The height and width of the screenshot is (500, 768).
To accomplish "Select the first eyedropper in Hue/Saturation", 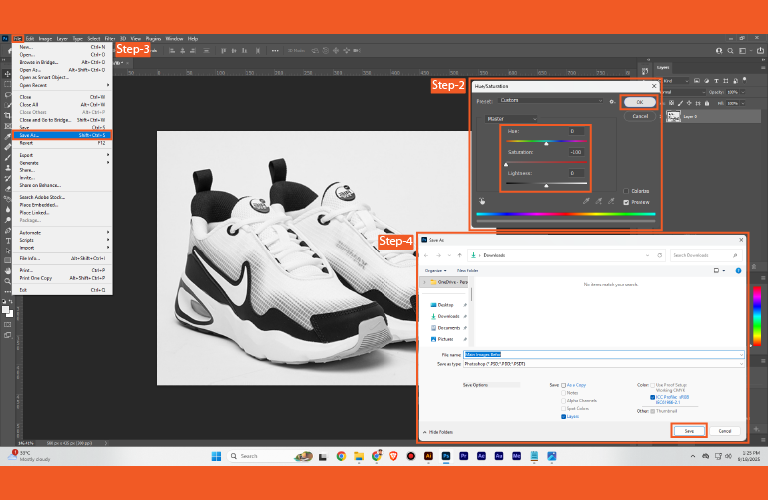I will [x=588, y=199].
